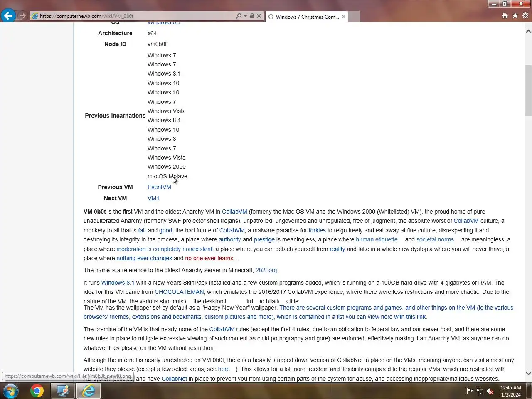
Task: Go back with the browser Back arrow
Action: [x=8, y=16]
